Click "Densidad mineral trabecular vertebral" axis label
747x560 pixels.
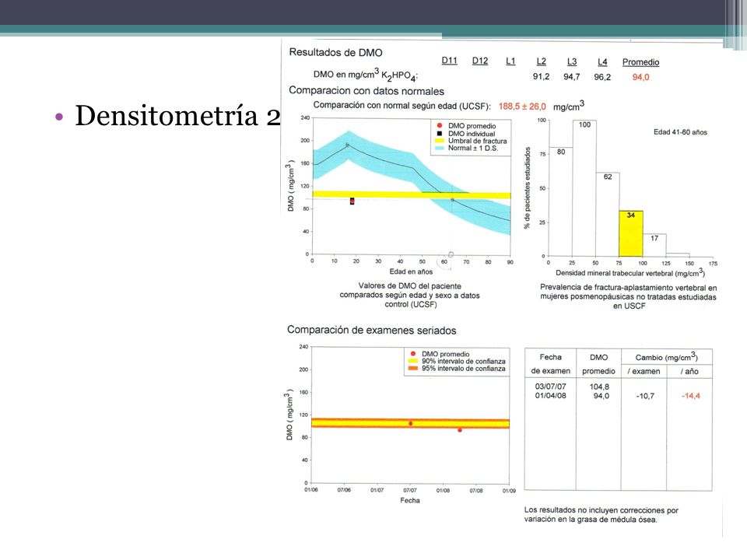tap(630, 273)
